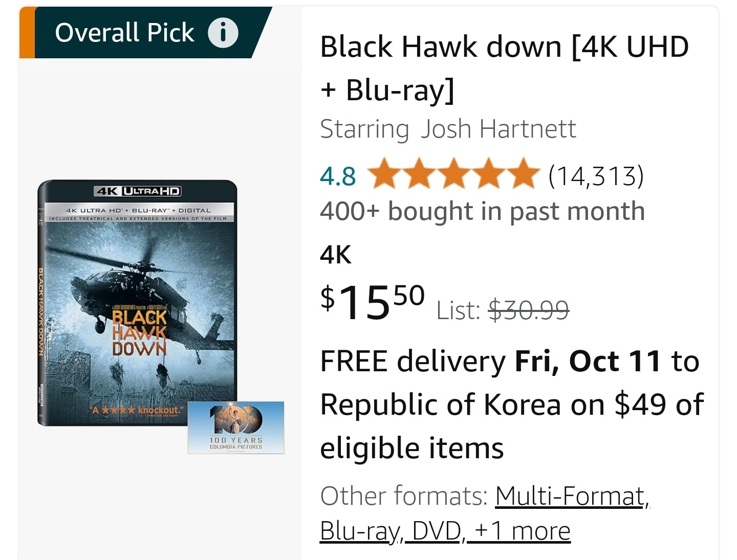
Task: Click the 4K format label
Action: 336,254
